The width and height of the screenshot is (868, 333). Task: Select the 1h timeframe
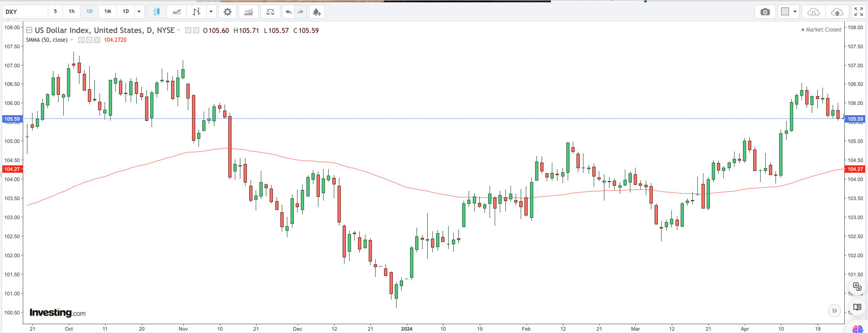72,12
